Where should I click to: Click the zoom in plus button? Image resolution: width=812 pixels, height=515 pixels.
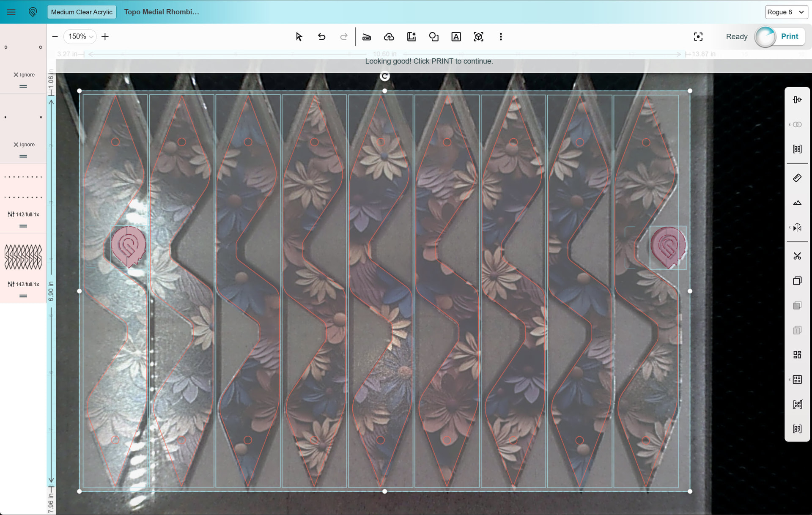tap(105, 37)
